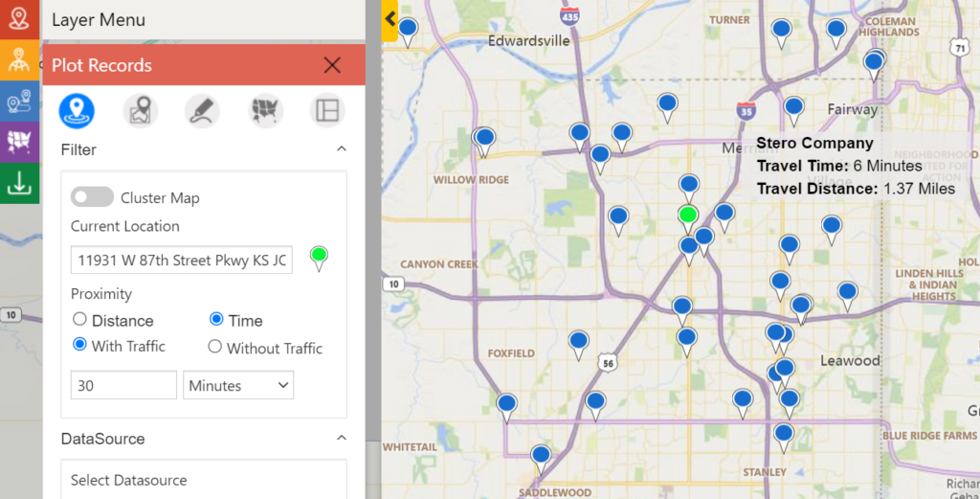Select the blue location pin tab icon

coord(77,110)
